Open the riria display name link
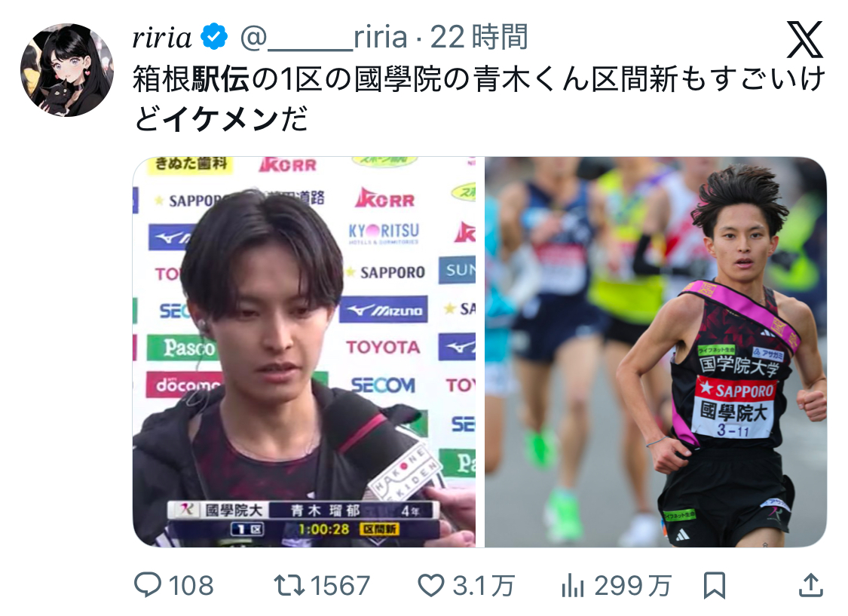 (x=162, y=38)
